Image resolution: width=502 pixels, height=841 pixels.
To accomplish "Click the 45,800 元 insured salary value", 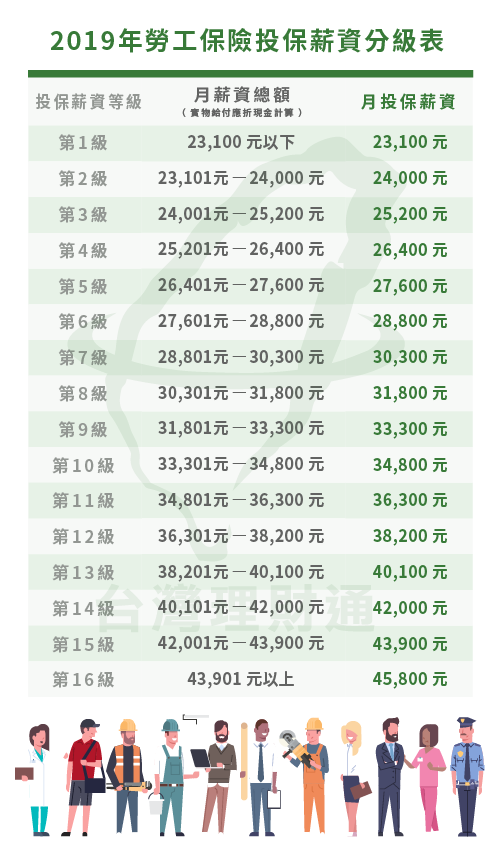I will pyautogui.click(x=410, y=679).
